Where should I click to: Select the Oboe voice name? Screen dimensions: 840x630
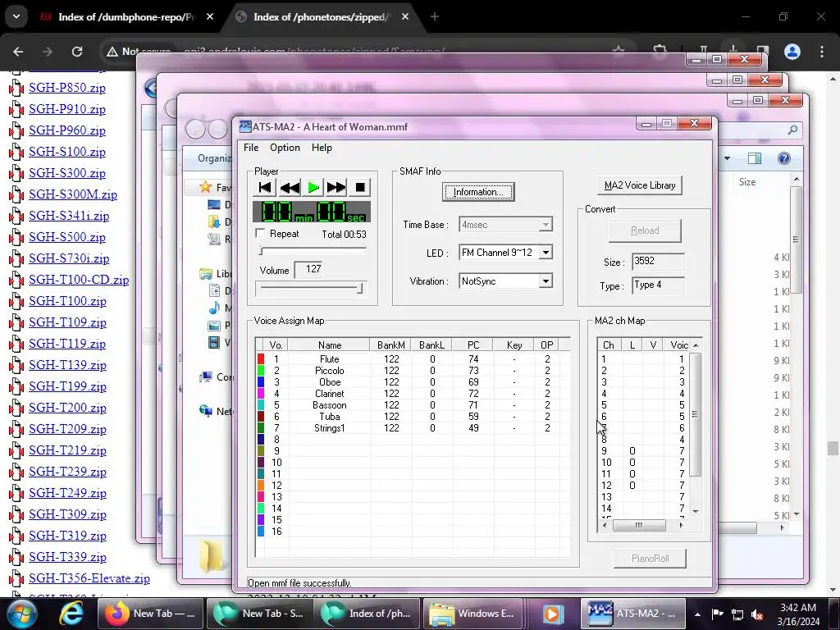point(330,382)
